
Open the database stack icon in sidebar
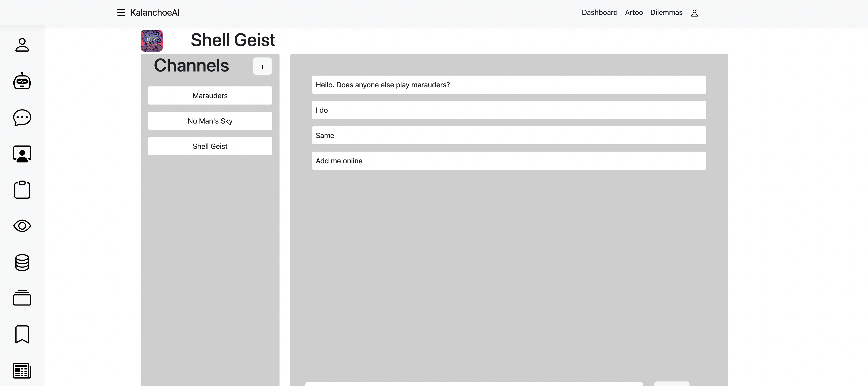pos(22,262)
